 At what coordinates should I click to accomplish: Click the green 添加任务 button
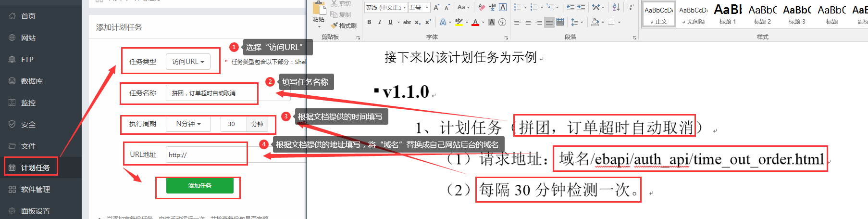click(200, 186)
